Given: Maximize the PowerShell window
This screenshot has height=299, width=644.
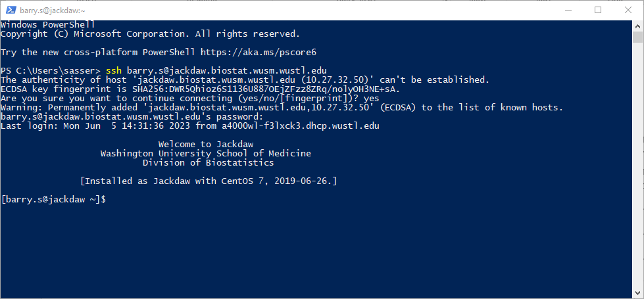Looking at the screenshot, I should (598, 11).
